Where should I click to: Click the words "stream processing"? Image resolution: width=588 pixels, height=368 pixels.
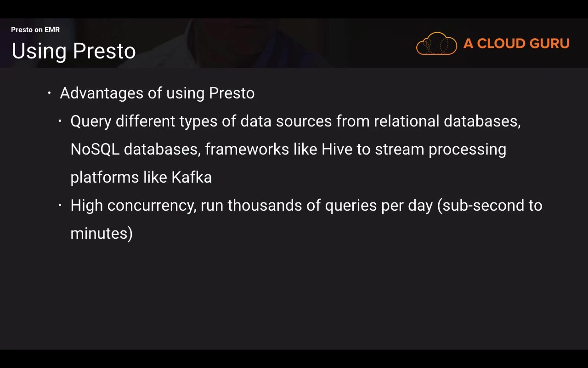coord(440,149)
